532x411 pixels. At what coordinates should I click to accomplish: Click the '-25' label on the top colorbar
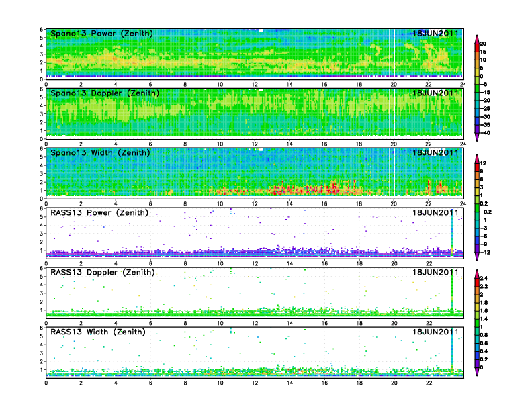[x=485, y=109]
